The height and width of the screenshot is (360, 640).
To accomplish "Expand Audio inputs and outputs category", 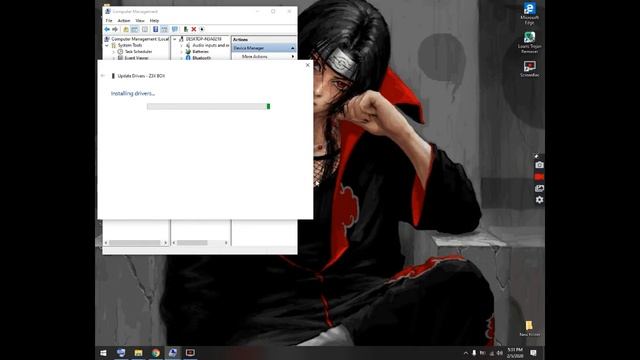I will [x=182, y=45].
